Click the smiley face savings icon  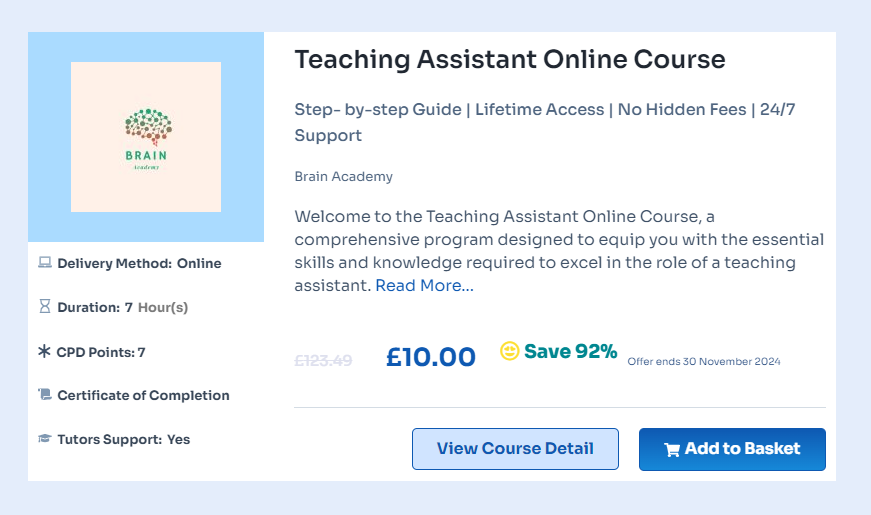click(x=510, y=352)
